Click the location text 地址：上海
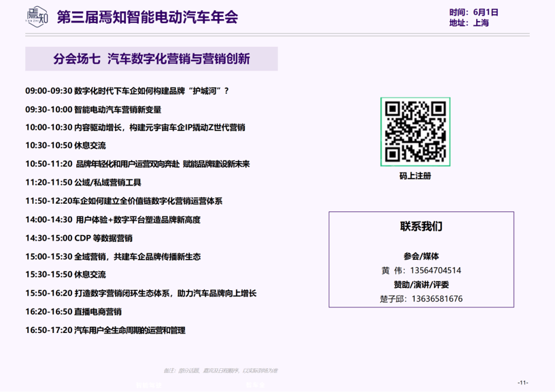The height and width of the screenshot is (392, 555). point(469,23)
